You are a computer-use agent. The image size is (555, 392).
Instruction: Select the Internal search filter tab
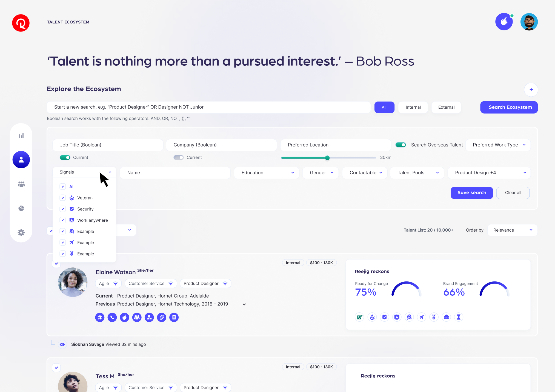[413, 107]
